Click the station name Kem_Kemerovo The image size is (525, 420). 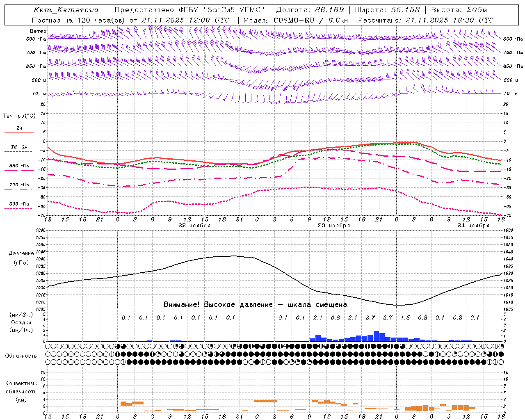tap(66, 10)
